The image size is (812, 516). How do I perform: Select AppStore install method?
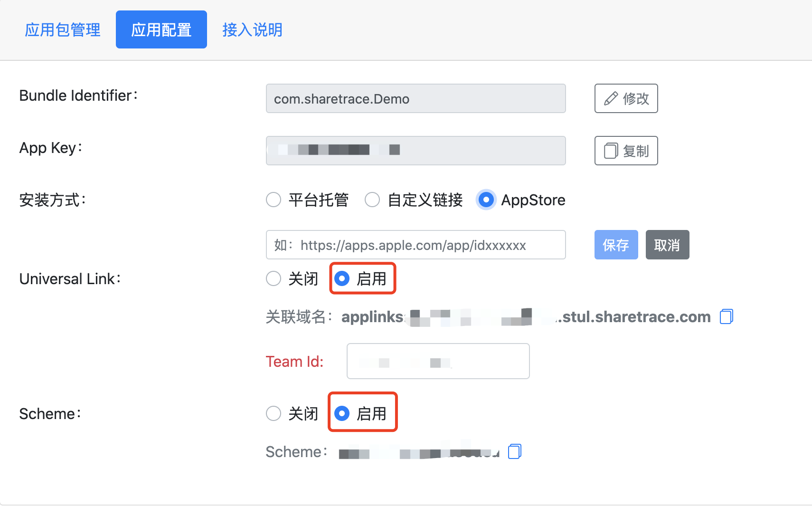click(486, 200)
